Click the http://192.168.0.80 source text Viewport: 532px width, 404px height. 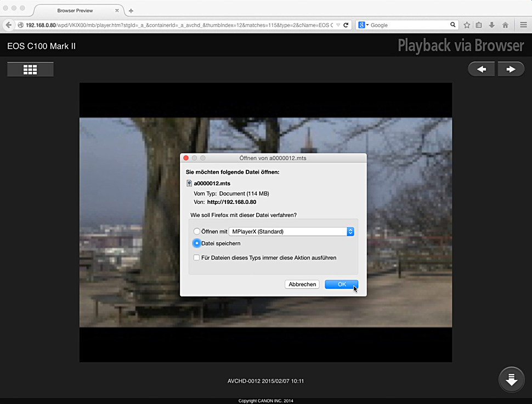(232, 202)
